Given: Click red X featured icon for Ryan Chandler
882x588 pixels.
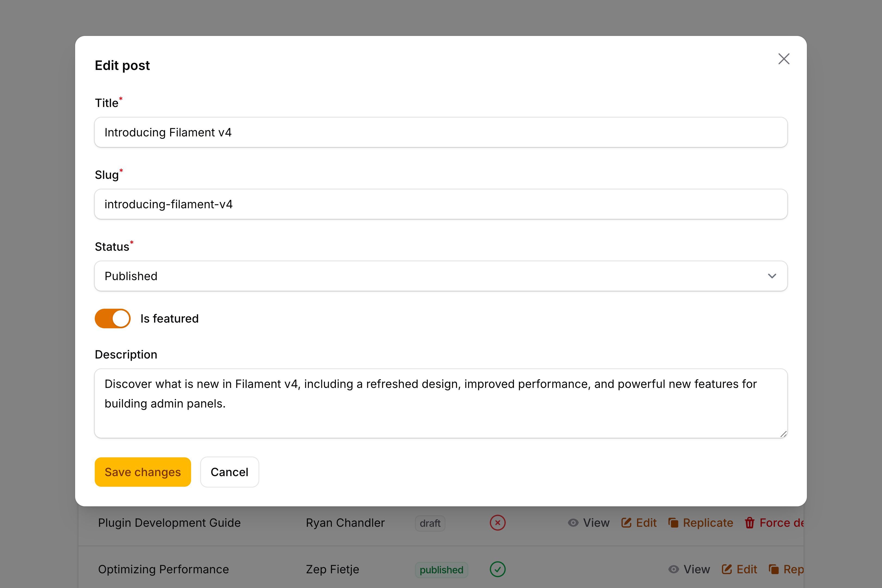Looking at the screenshot, I should 498,523.
